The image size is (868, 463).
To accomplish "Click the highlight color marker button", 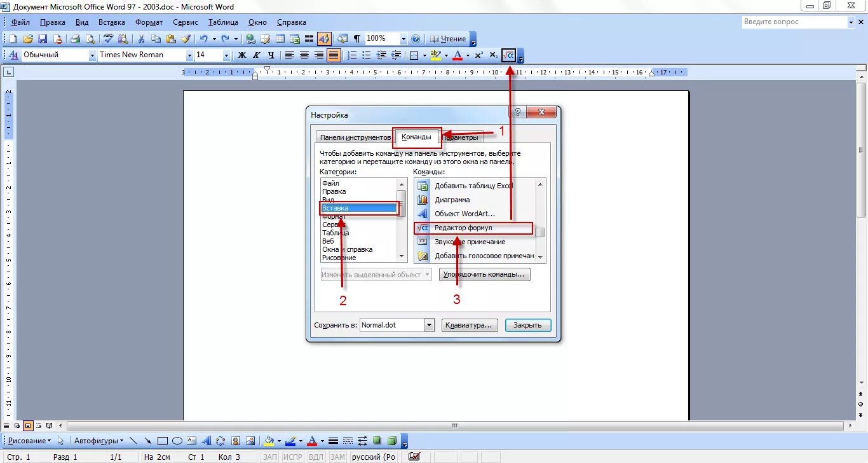I will [436, 55].
